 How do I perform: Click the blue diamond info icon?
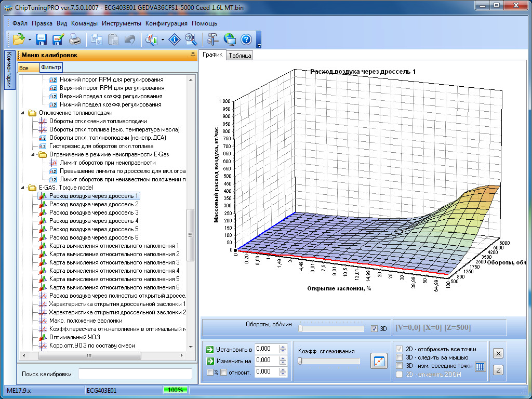[175, 39]
